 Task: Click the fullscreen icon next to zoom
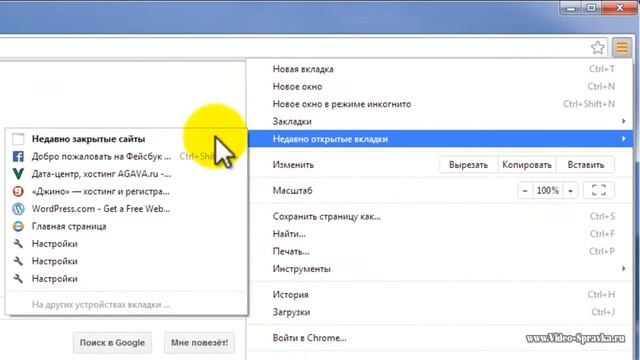click(x=599, y=190)
